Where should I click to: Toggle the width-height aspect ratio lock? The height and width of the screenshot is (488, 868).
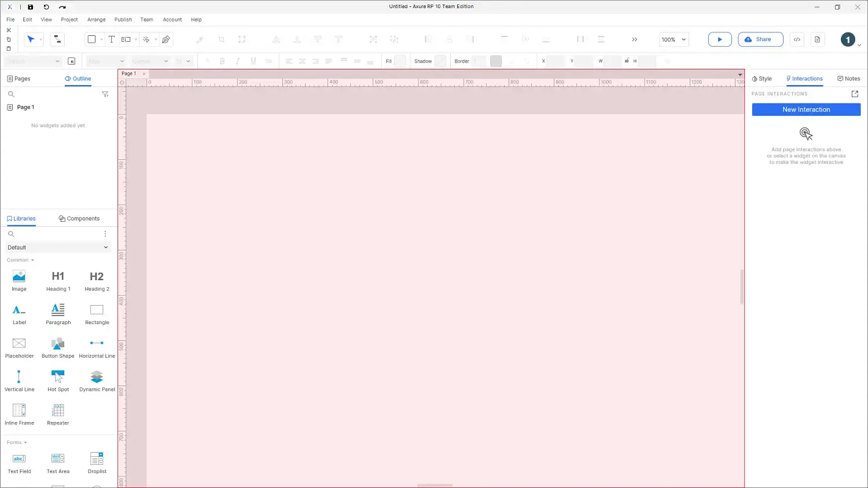[627, 61]
